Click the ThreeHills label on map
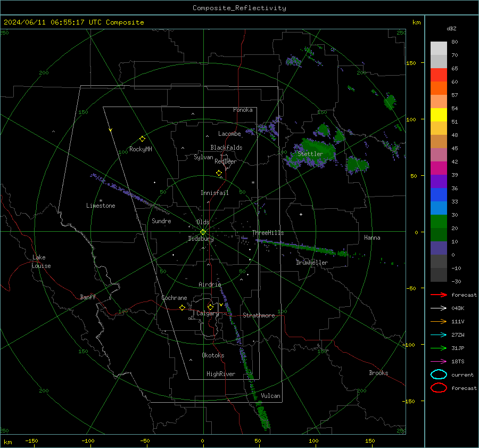The height and width of the screenshot is (448, 479). pos(268,233)
